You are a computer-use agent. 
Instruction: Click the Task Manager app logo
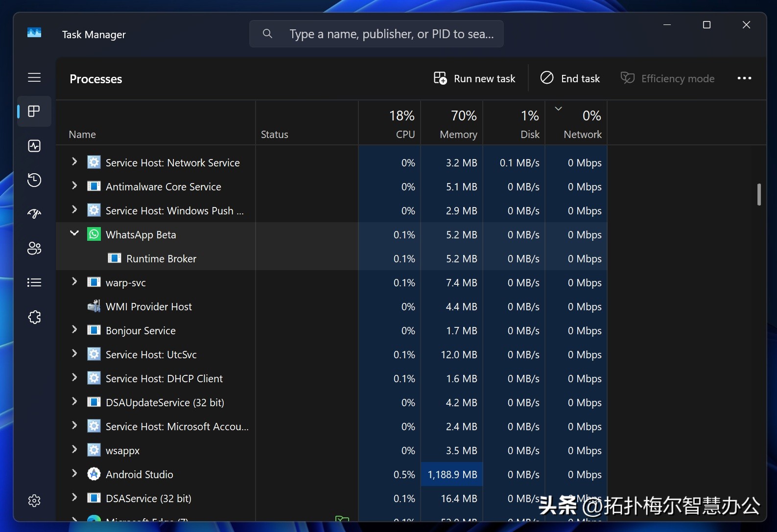[34, 33]
